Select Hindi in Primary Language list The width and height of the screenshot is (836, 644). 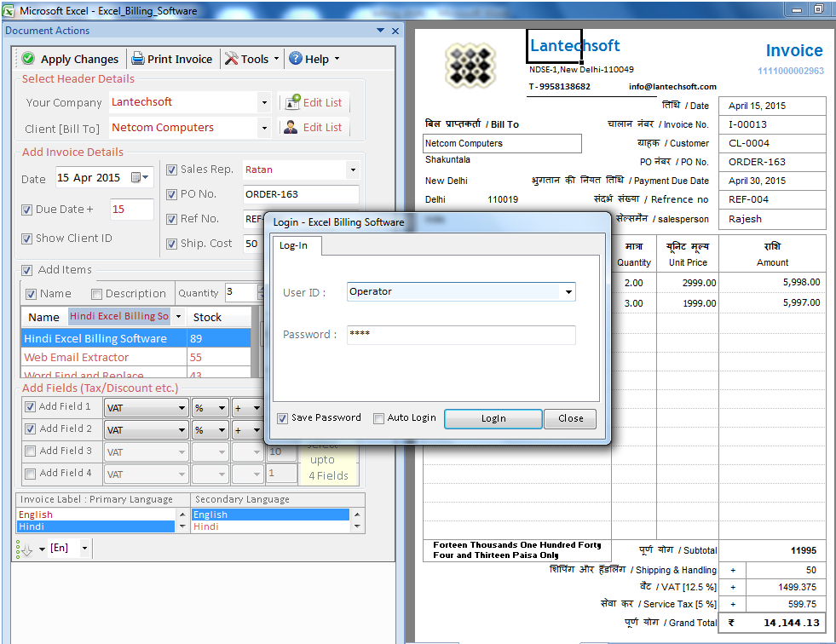[x=96, y=526]
